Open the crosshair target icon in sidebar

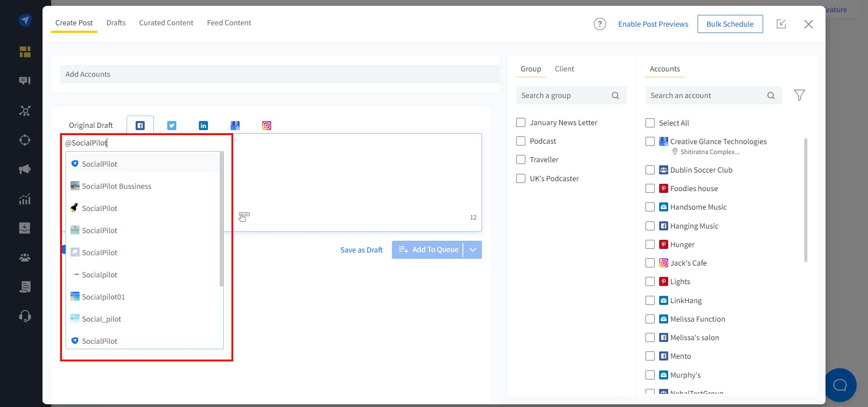(25, 140)
